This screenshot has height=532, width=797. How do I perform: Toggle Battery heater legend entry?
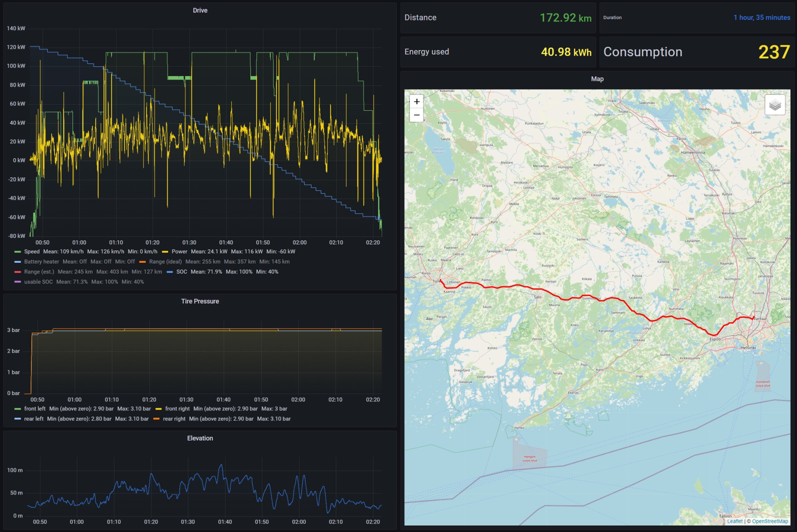tap(41, 262)
